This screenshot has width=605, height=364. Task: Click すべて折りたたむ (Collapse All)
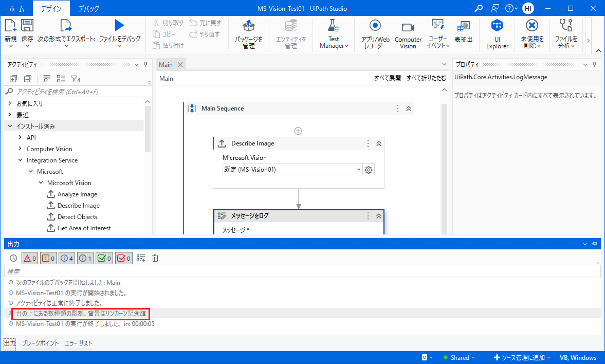point(426,78)
